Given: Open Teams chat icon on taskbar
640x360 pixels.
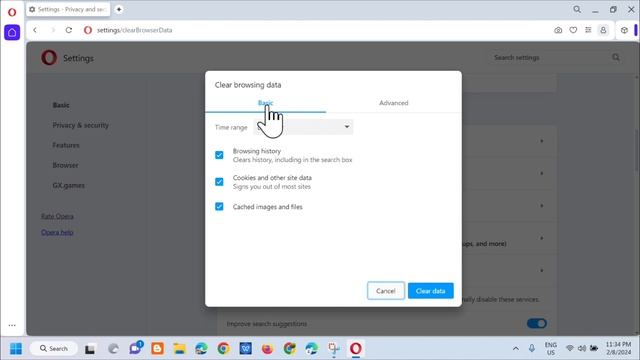Looking at the screenshot, I should click(x=135, y=349).
